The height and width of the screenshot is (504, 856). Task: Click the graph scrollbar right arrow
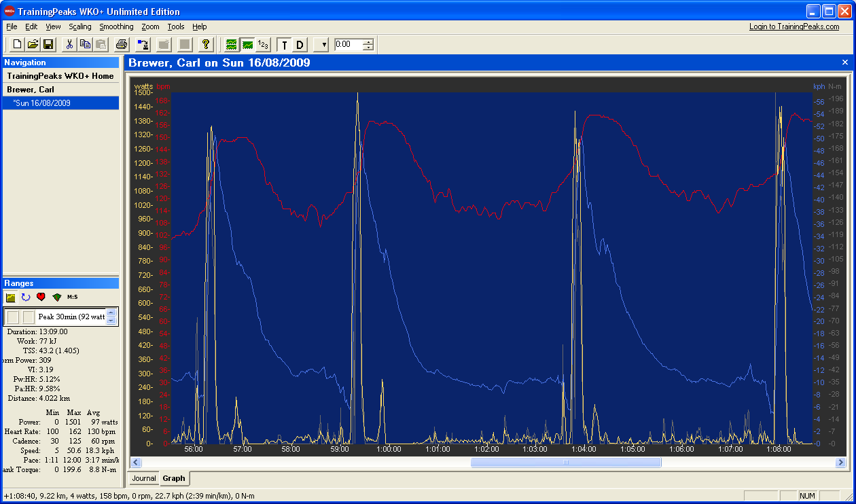(841, 463)
